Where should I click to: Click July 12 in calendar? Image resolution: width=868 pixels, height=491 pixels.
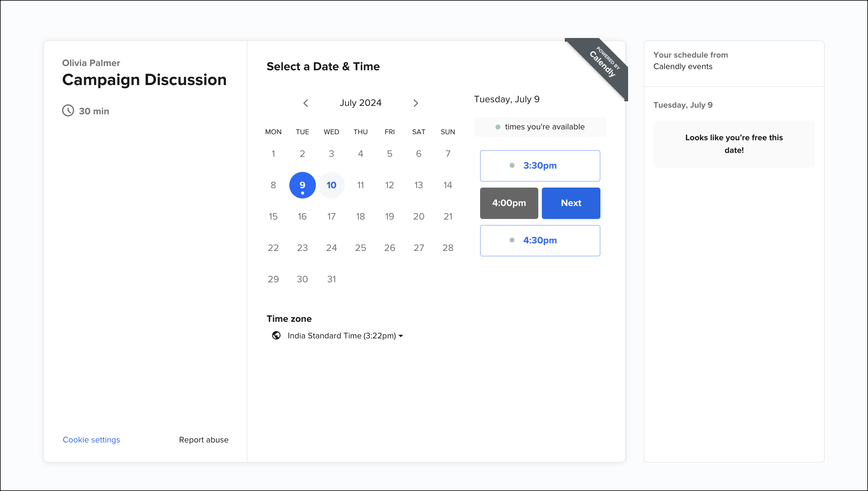(389, 185)
